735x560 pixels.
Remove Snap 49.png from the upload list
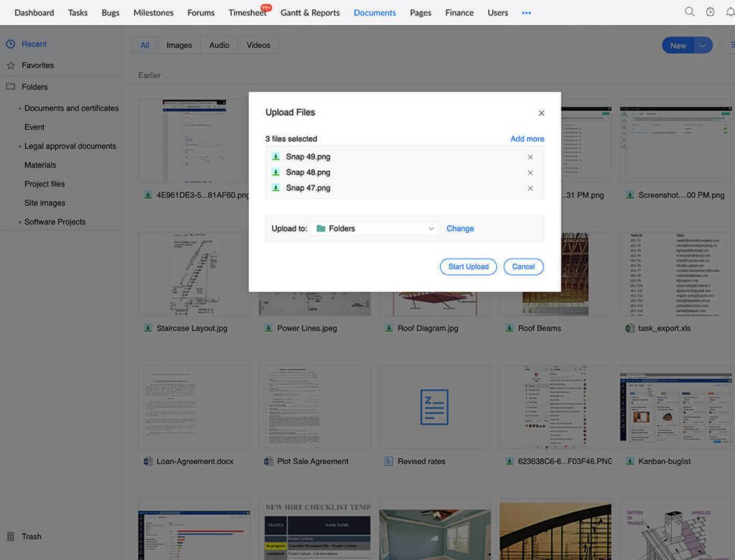pyautogui.click(x=530, y=157)
